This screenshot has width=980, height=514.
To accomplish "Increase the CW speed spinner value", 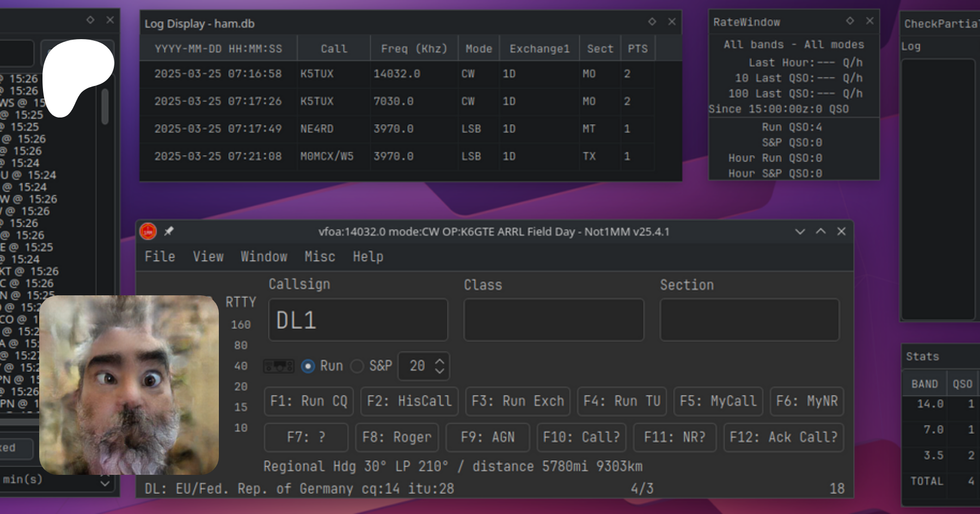I will point(439,361).
